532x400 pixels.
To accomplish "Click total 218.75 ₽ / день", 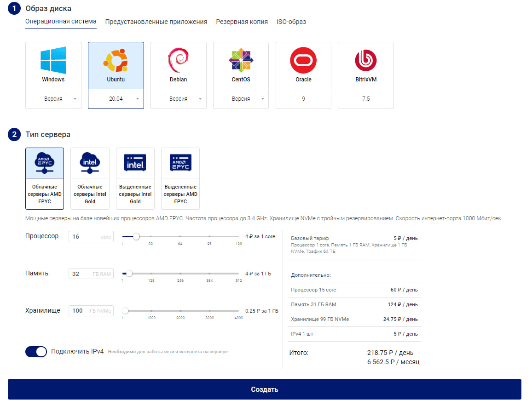I will 390,353.
